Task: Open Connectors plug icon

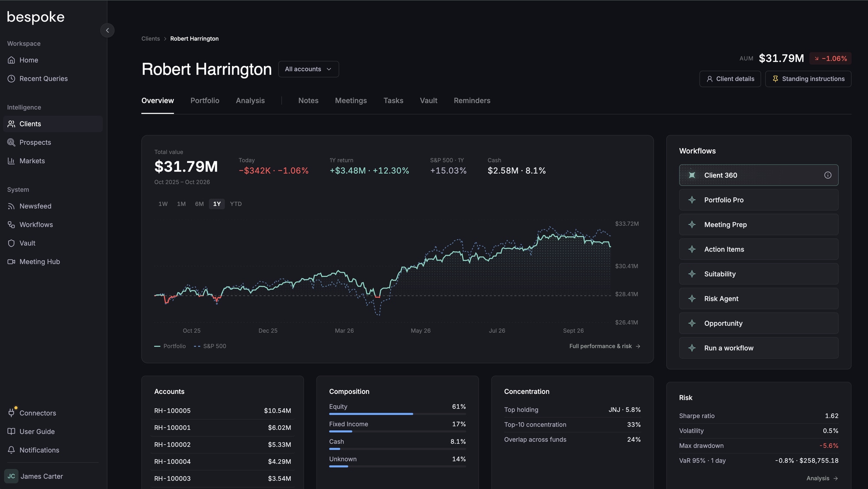Action: (x=11, y=413)
